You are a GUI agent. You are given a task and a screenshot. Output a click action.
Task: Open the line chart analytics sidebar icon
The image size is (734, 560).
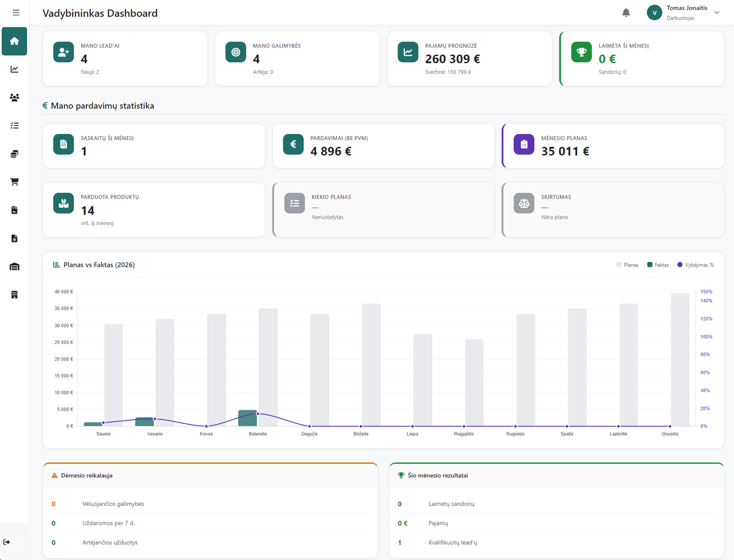[14, 69]
